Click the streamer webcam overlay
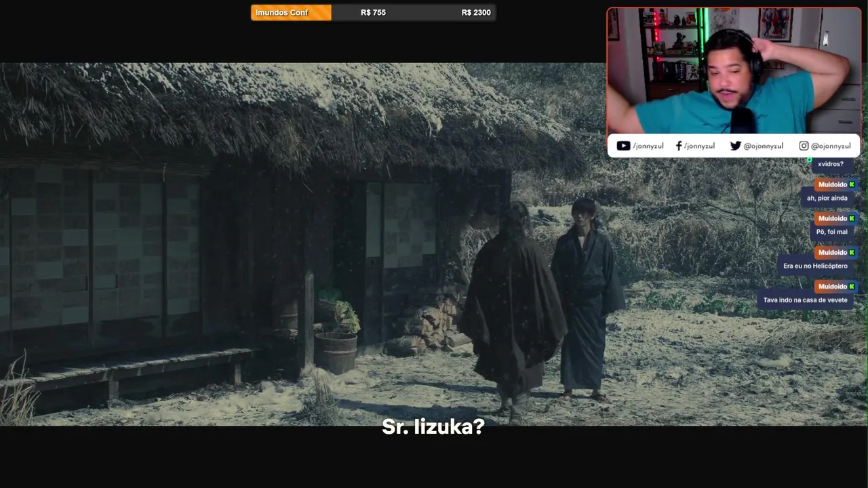 [734, 70]
